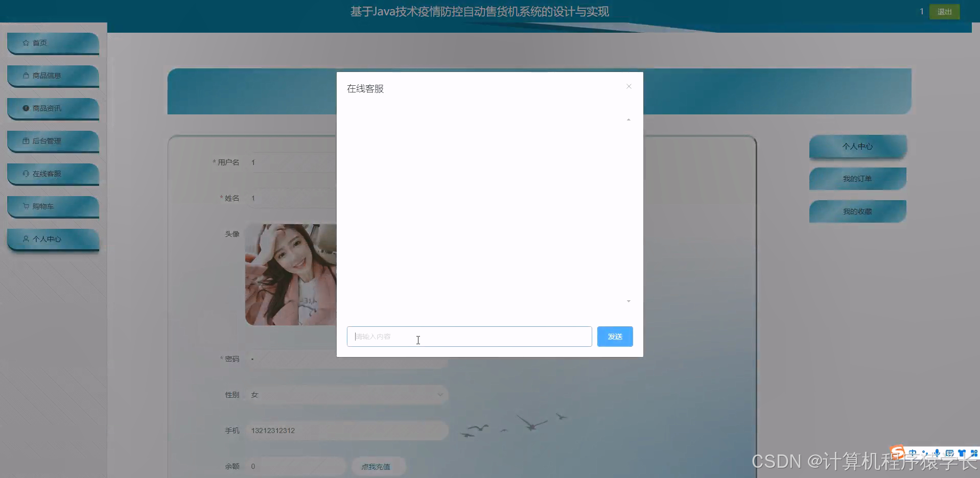This screenshot has width=980, height=478.
Task: Open the Sogou input method icon
Action: tap(897, 452)
